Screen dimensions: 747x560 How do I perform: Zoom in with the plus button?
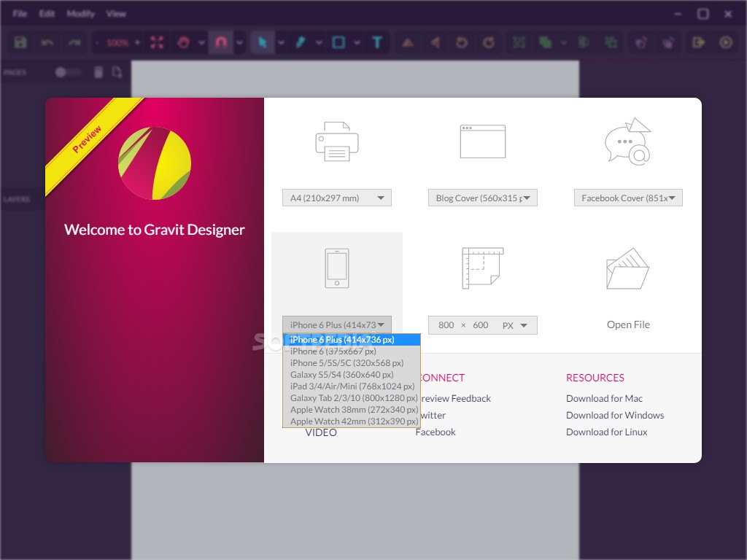[138, 42]
